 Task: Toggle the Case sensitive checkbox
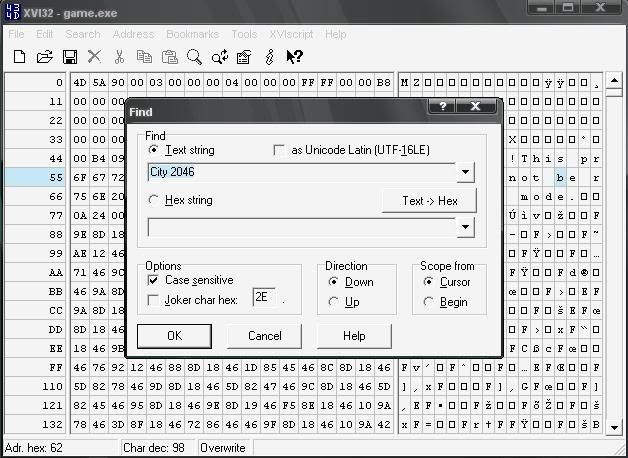pos(153,281)
